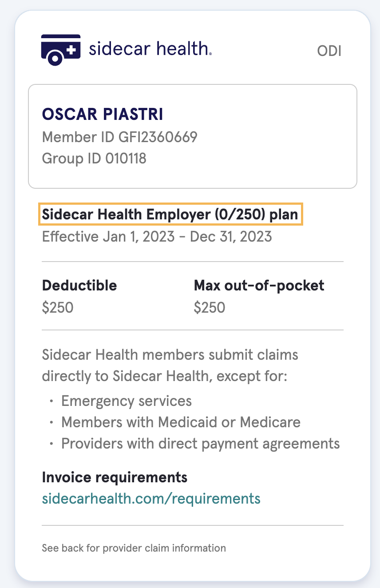Click the Members with Medicaid or Medicare bullet
This screenshot has width=380, height=588.
tap(181, 422)
